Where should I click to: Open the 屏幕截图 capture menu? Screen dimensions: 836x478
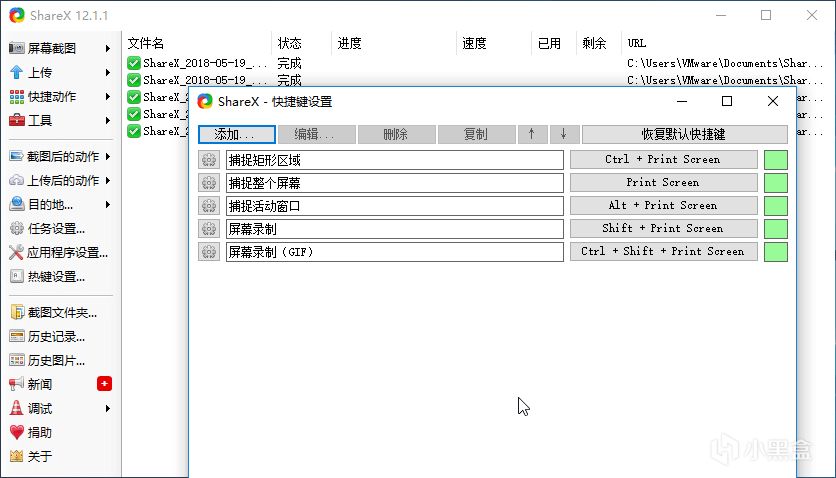pyautogui.click(x=60, y=48)
